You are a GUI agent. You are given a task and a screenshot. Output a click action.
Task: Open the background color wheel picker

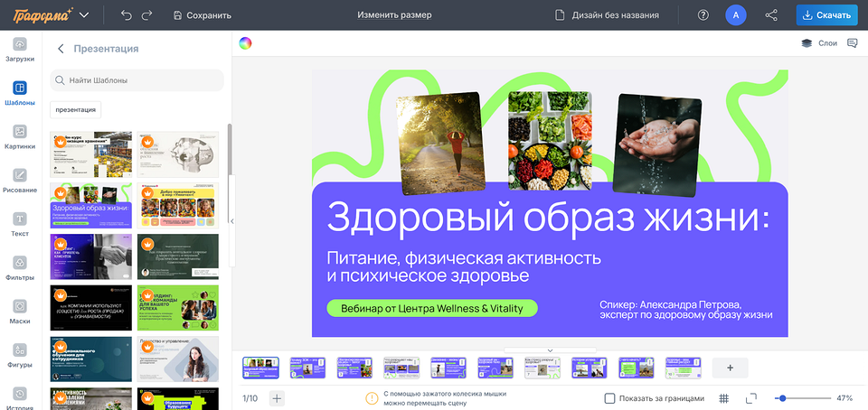(245, 43)
